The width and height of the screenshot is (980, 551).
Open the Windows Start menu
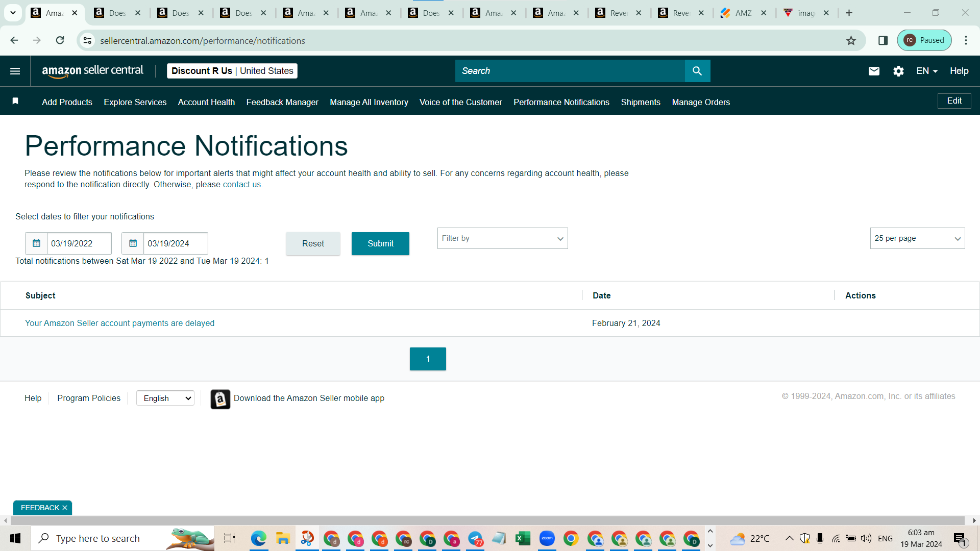pyautogui.click(x=15, y=538)
